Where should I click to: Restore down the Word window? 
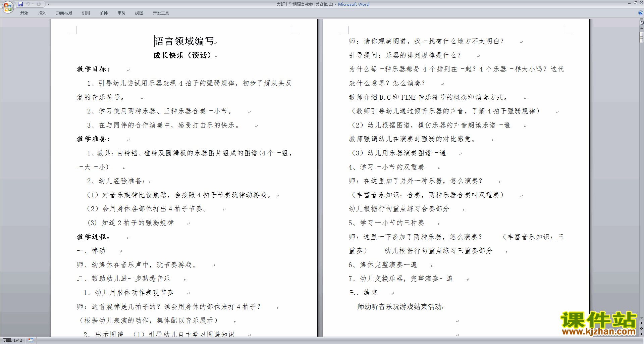click(635, 3)
